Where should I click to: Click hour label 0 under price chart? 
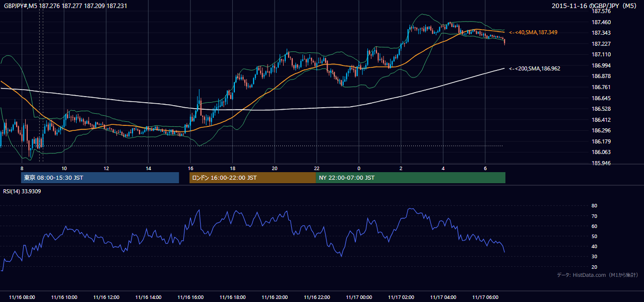pyautogui.click(x=359, y=168)
